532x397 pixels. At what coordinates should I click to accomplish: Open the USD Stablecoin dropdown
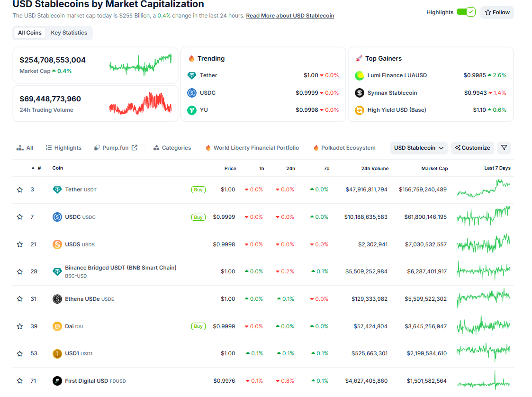click(x=419, y=148)
